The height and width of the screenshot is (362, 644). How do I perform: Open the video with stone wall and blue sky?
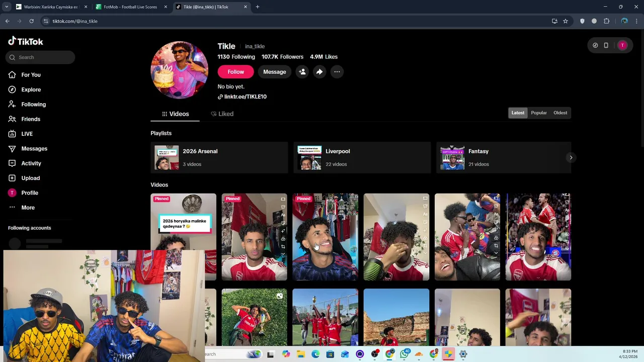tap(396, 317)
